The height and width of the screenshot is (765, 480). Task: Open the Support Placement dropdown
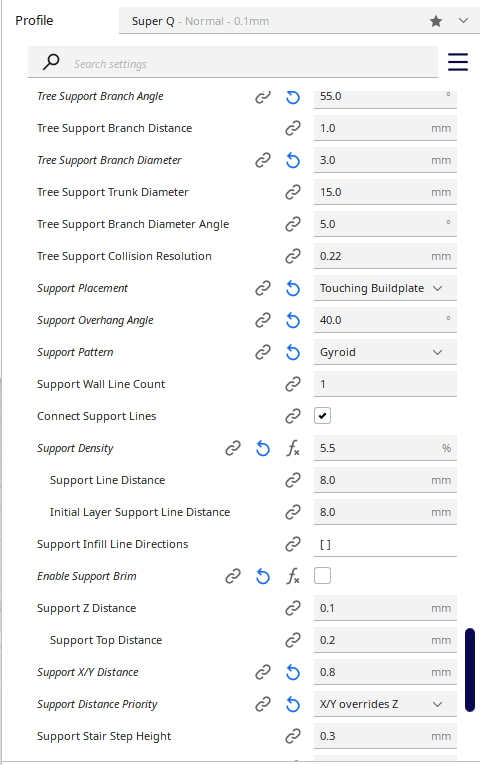coord(385,288)
